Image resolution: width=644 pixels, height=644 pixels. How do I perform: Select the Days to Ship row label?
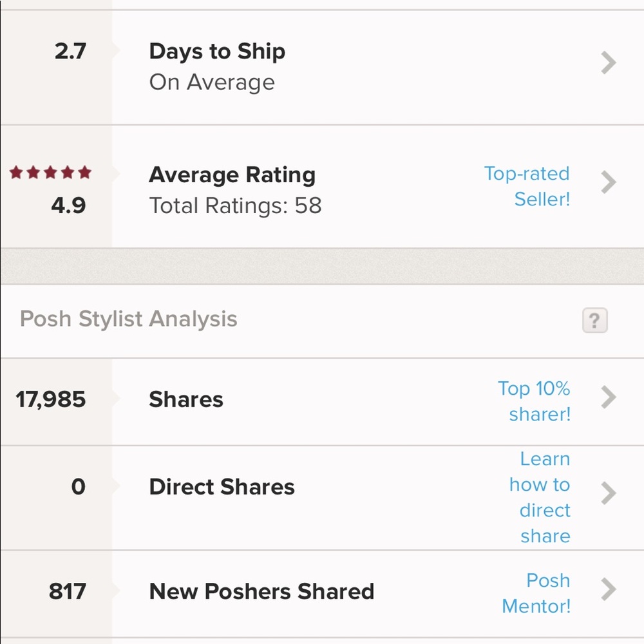pos(217,52)
